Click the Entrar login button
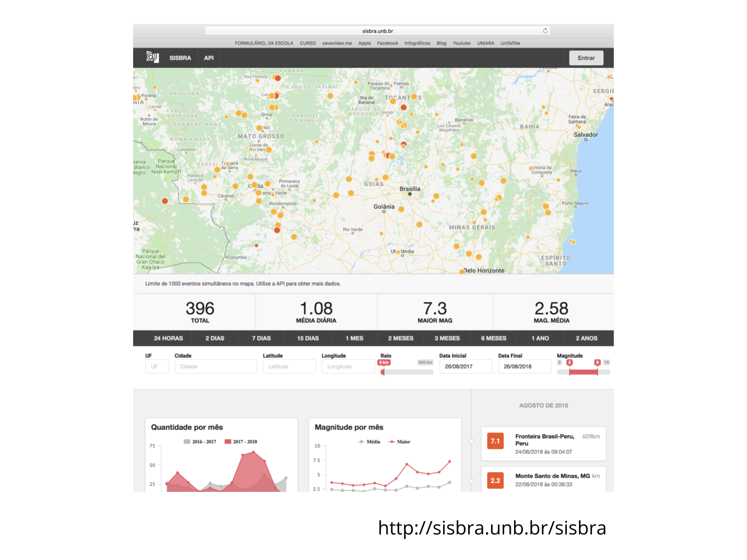747x560 pixels. pyautogui.click(x=586, y=58)
